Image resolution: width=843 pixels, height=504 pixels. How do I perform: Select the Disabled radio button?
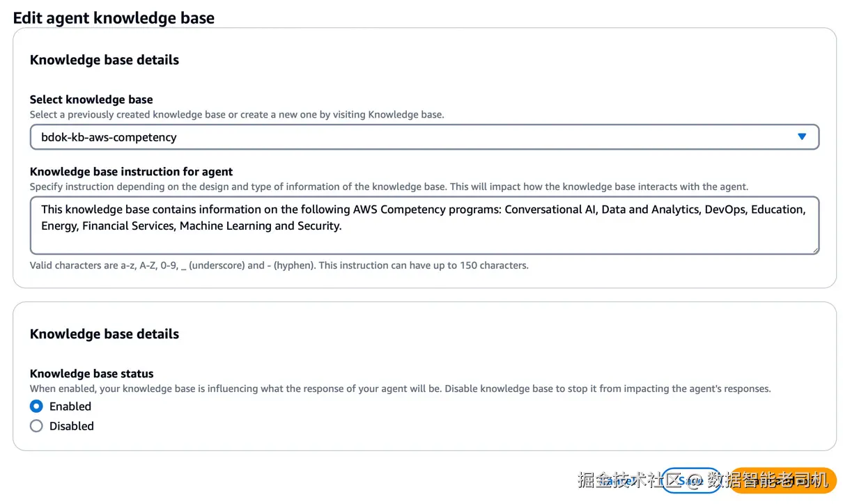tap(36, 426)
